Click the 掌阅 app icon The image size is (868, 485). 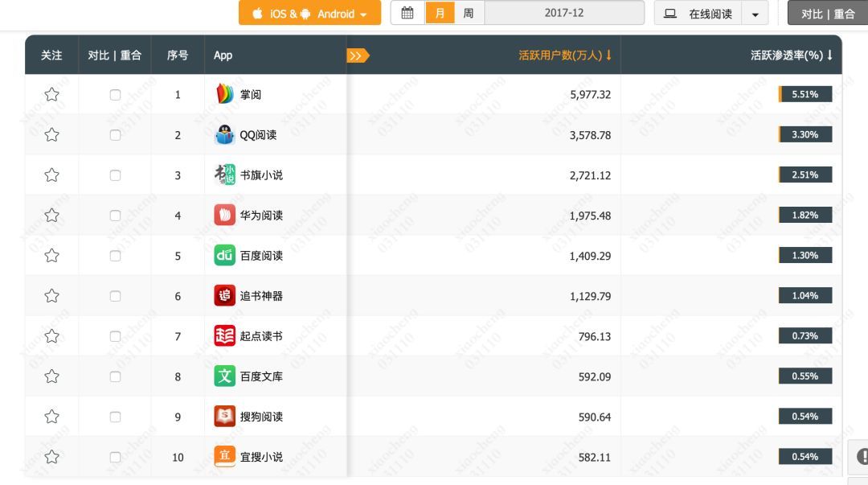coord(224,94)
